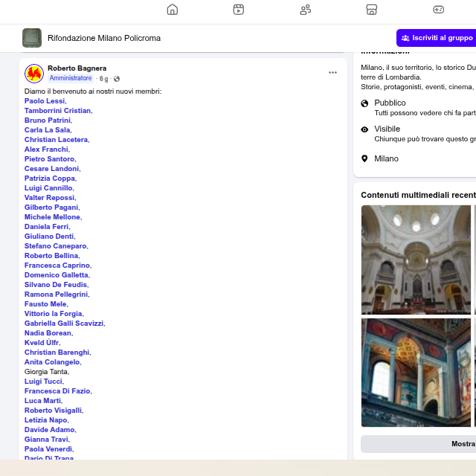Open Daniela Ferri's profile
Screen dimensions: 476x476
tap(46, 227)
